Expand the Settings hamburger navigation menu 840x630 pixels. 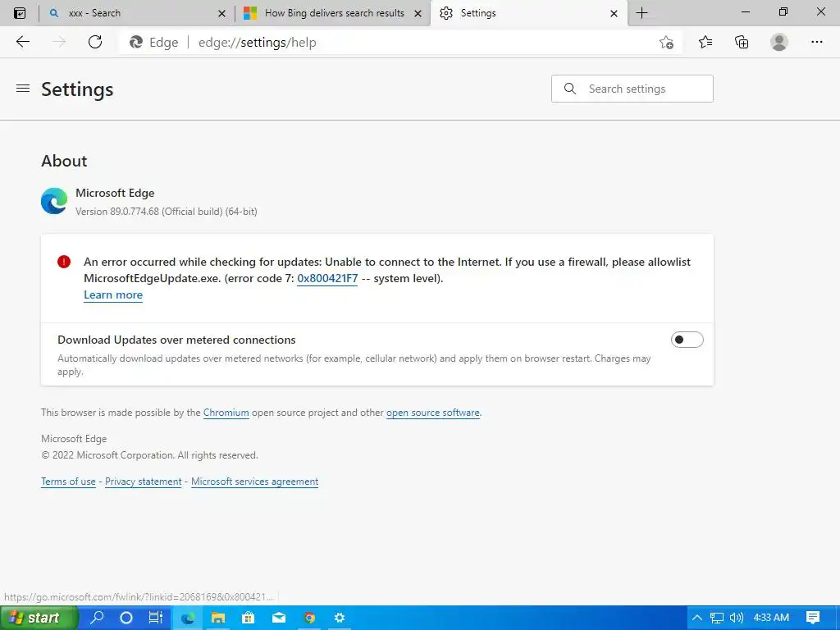22,89
